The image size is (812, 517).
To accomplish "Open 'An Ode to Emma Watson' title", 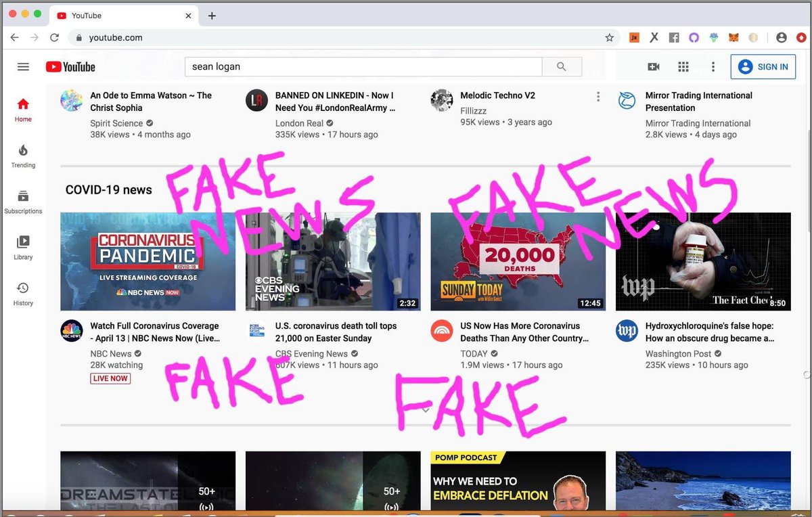I will tap(151, 102).
